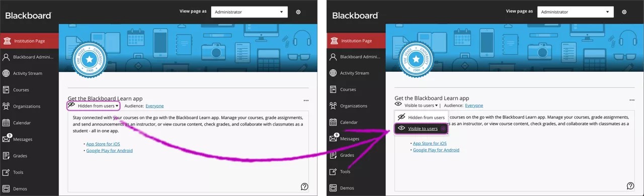Open Grades icon in right panel sidebar
Screen dimensions: 644x196
pos(333,155)
